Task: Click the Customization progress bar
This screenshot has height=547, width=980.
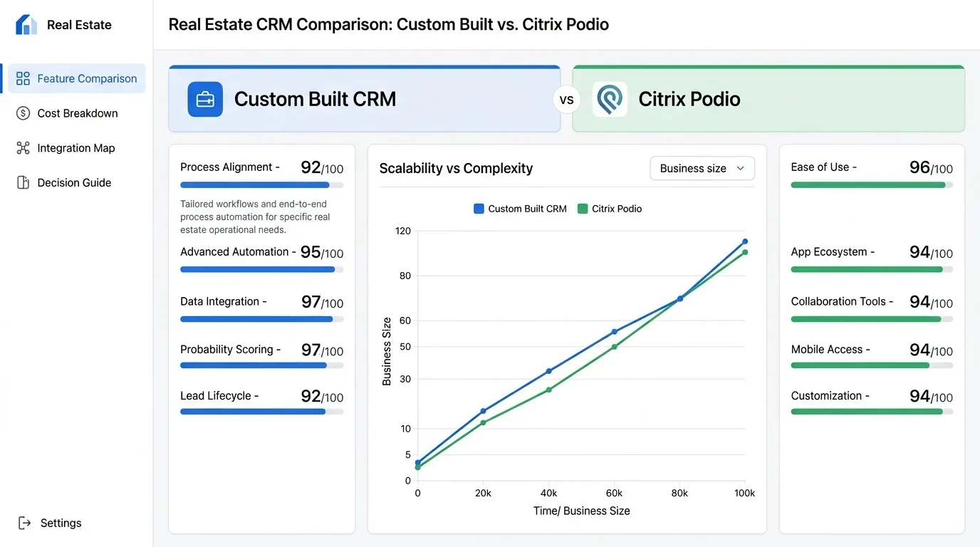Action: pyautogui.click(x=872, y=412)
